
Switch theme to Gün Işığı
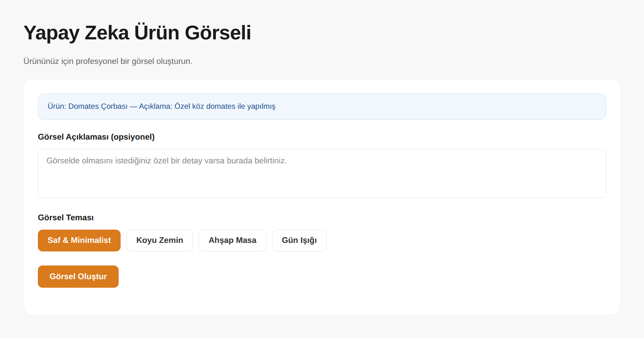pyautogui.click(x=299, y=241)
